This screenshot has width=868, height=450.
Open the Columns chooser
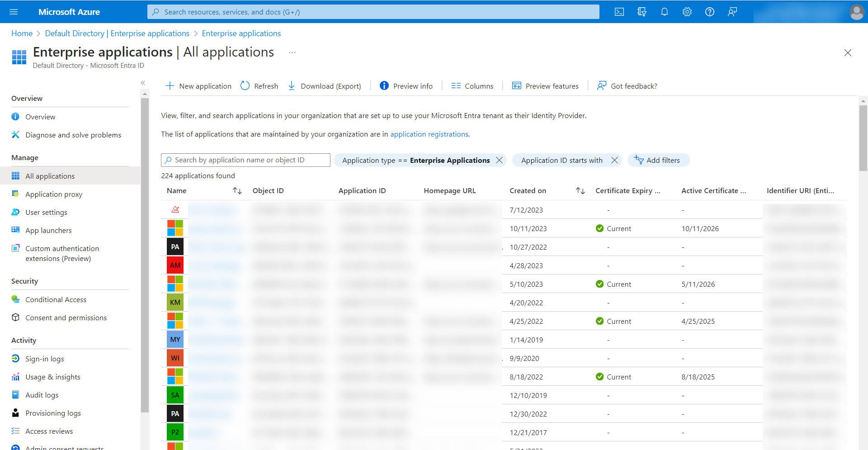[472, 86]
